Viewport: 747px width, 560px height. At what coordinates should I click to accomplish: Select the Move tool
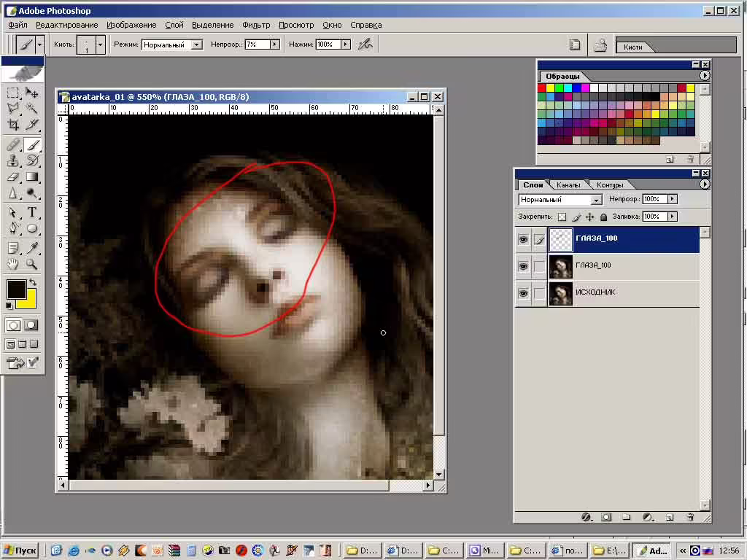[x=32, y=93]
